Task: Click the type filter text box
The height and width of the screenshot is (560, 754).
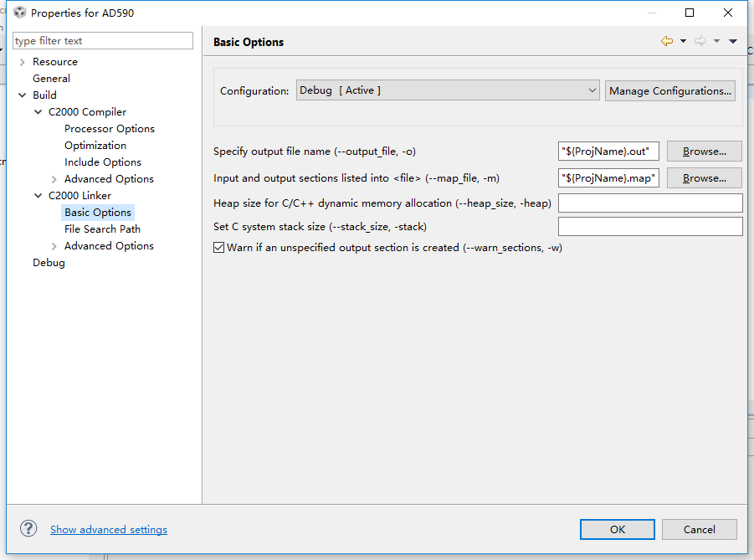Action: (103, 41)
